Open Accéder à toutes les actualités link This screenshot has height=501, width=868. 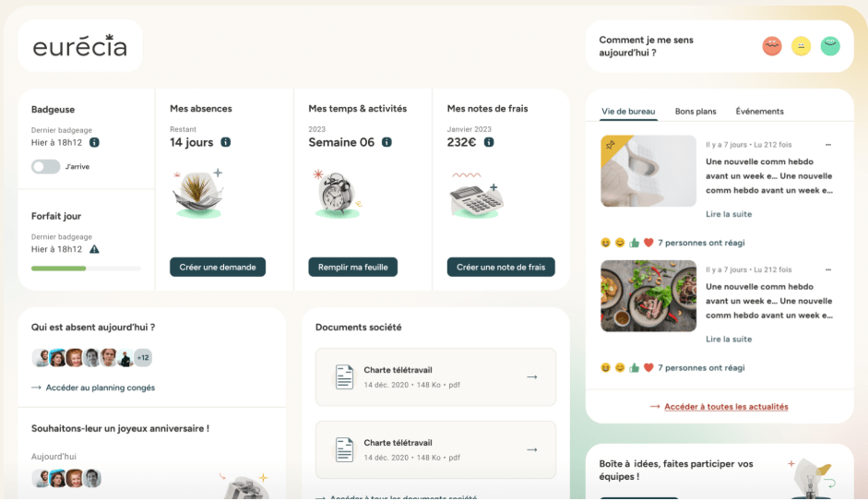tap(726, 407)
